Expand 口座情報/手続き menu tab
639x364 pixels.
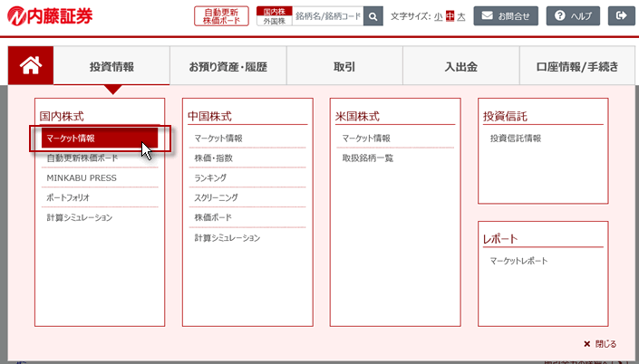pos(577,66)
